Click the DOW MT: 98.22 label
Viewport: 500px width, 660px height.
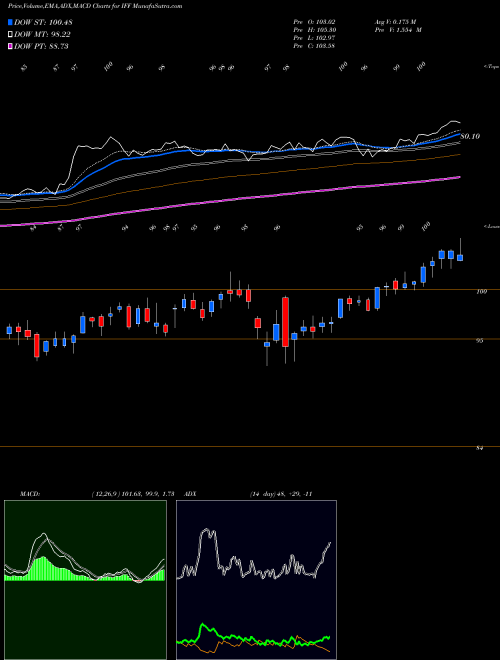pos(42,35)
